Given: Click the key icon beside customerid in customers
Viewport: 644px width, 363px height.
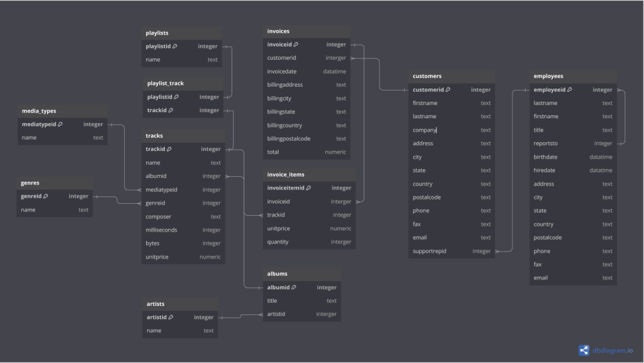Looking at the screenshot, I should (x=448, y=90).
